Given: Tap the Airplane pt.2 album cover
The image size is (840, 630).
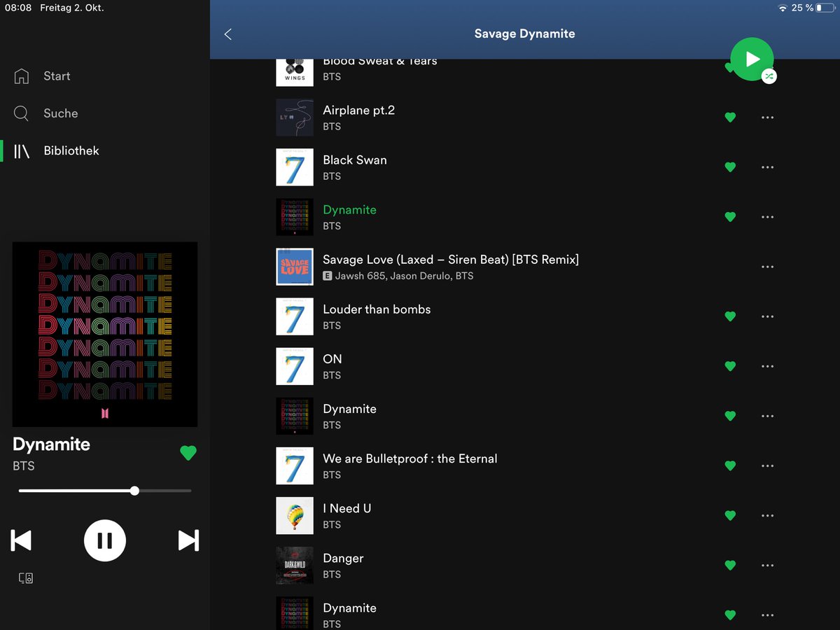Looking at the screenshot, I should click(x=295, y=118).
